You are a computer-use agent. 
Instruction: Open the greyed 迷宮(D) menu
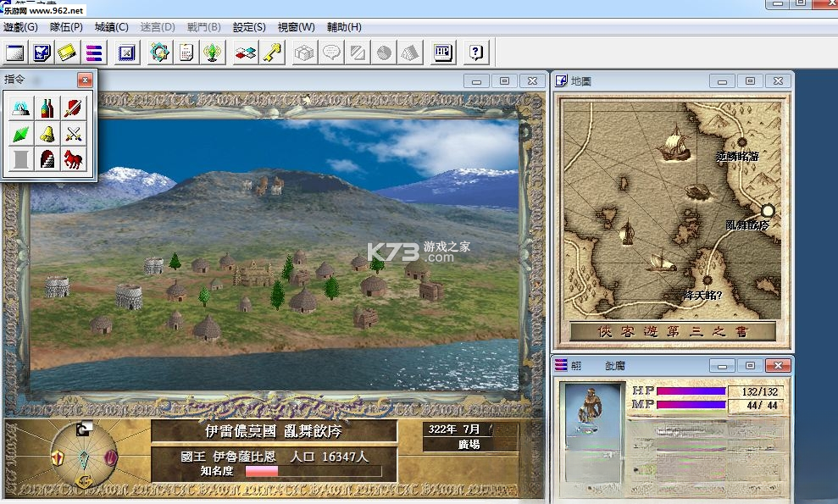point(158,27)
